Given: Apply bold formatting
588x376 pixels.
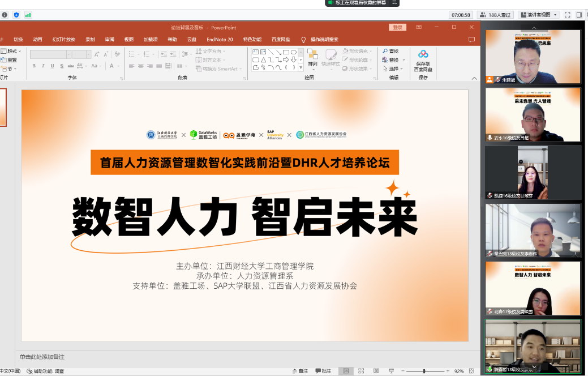Looking at the screenshot, I should [x=34, y=66].
